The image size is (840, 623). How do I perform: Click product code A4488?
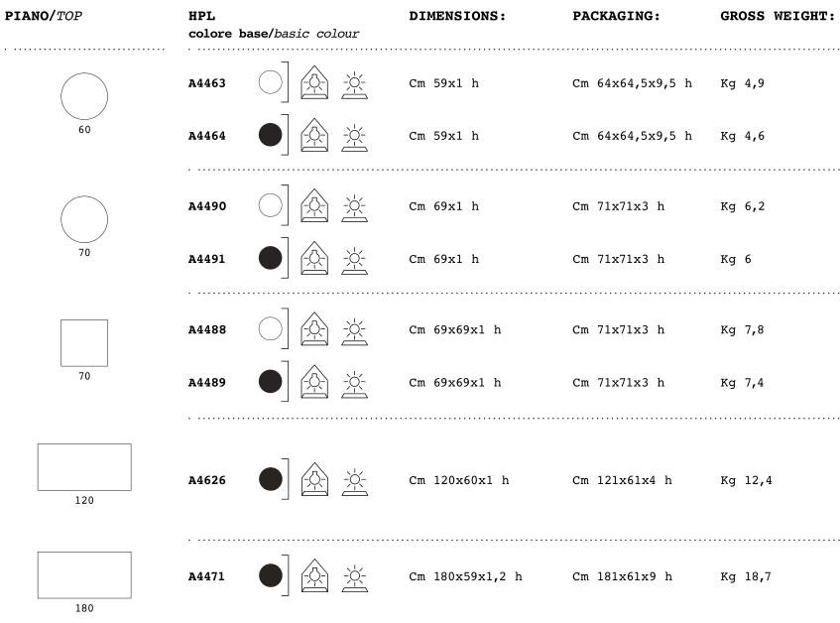(x=207, y=330)
